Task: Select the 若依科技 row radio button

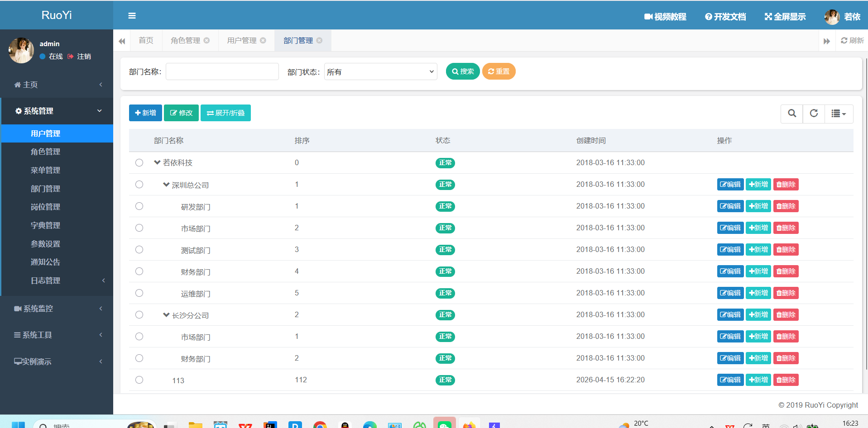Action: [x=139, y=163]
